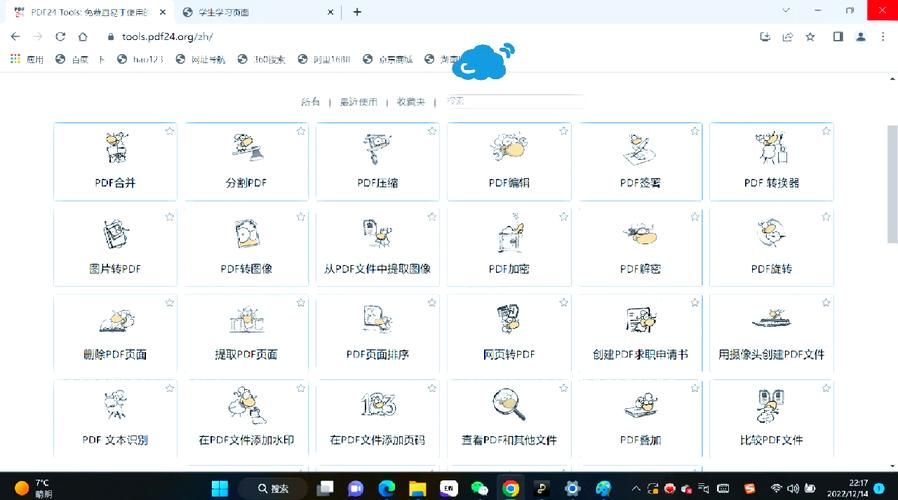Screen dimensions: 898x500
Task: Open the Chrome profile icon
Action: point(861,37)
